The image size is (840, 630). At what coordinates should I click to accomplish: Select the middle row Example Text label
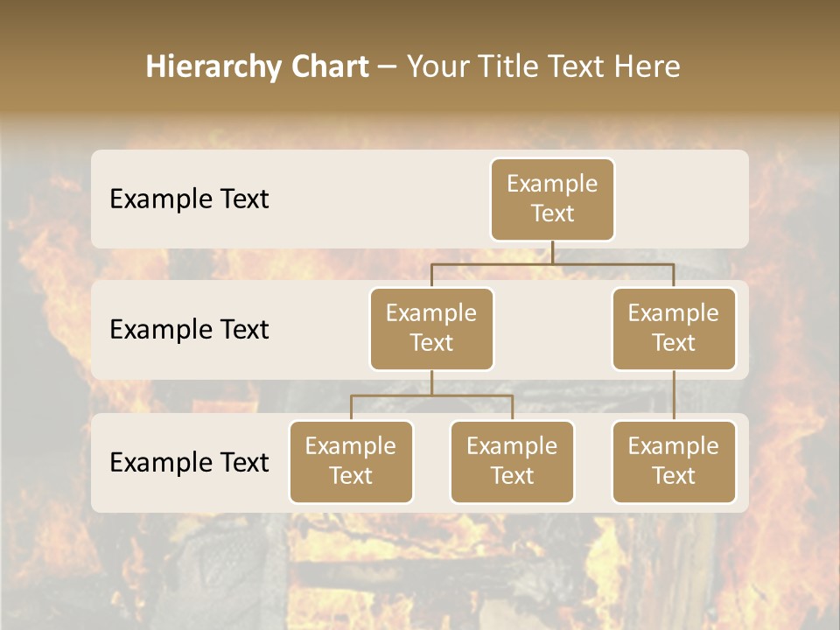[x=189, y=329]
